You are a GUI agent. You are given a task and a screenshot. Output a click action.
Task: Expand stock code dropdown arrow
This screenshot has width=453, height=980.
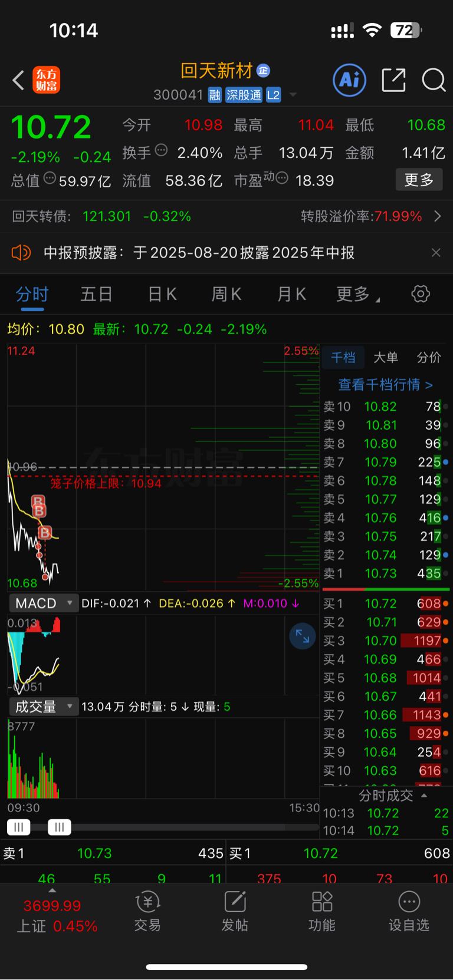293,95
